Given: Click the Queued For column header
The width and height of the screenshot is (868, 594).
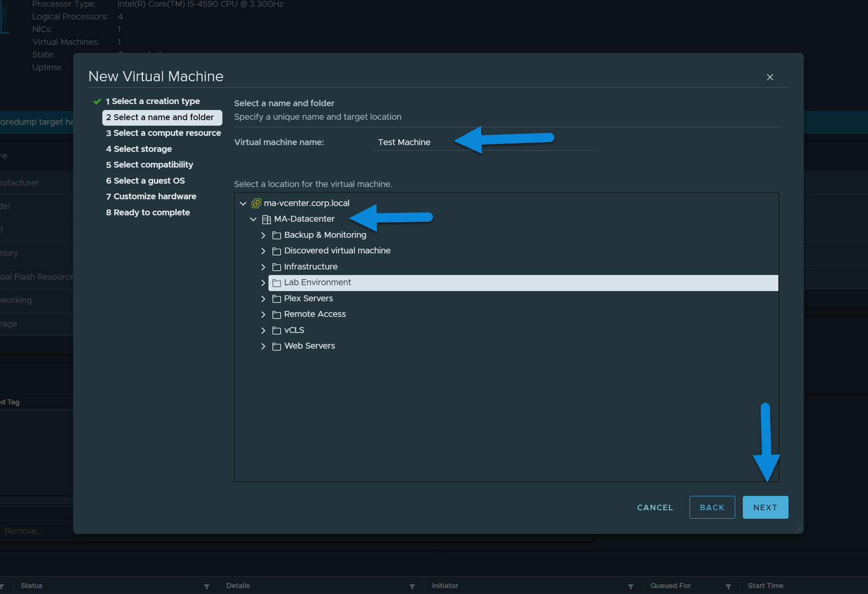Looking at the screenshot, I should coord(671,586).
